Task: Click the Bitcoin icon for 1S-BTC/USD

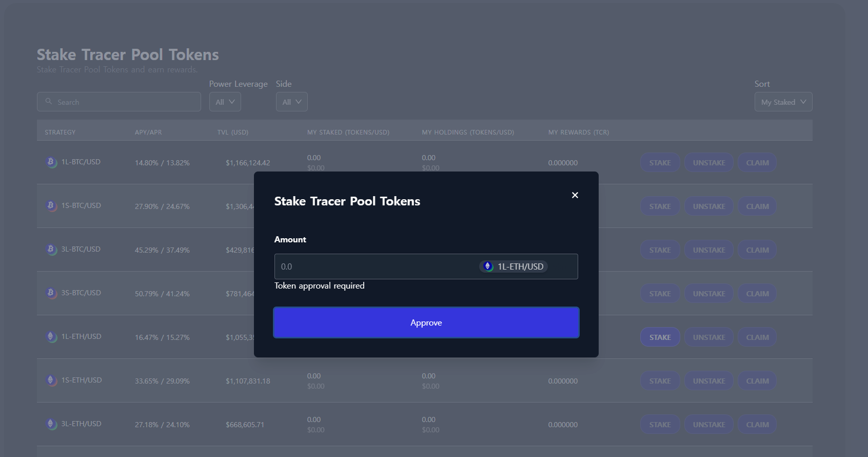Action: (x=51, y=206)
